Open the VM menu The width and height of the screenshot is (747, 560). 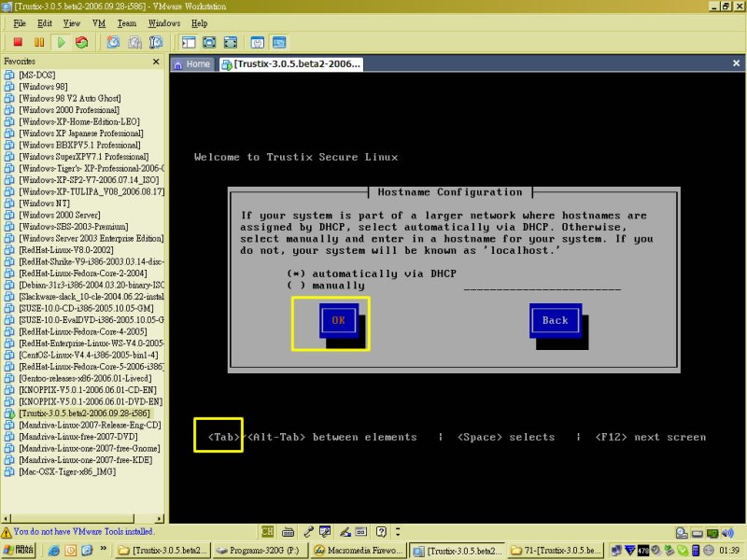(x=99, y=22)
